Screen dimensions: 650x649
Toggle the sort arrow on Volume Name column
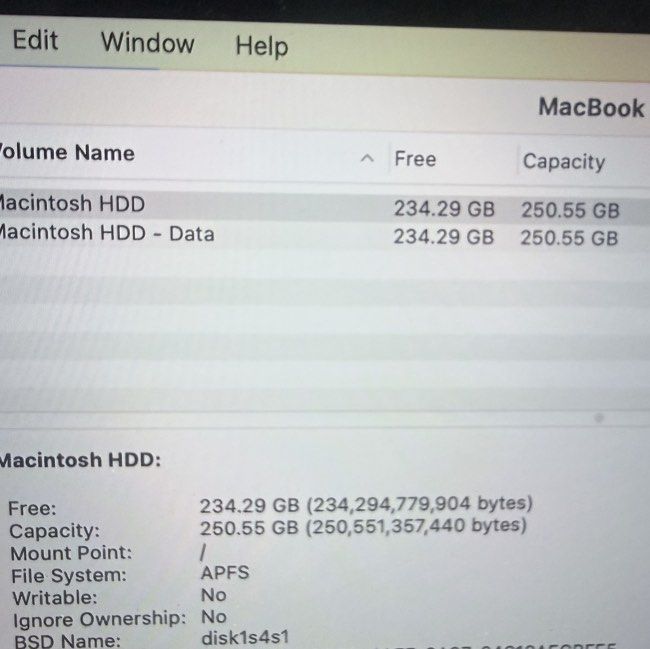click(367, 158)
